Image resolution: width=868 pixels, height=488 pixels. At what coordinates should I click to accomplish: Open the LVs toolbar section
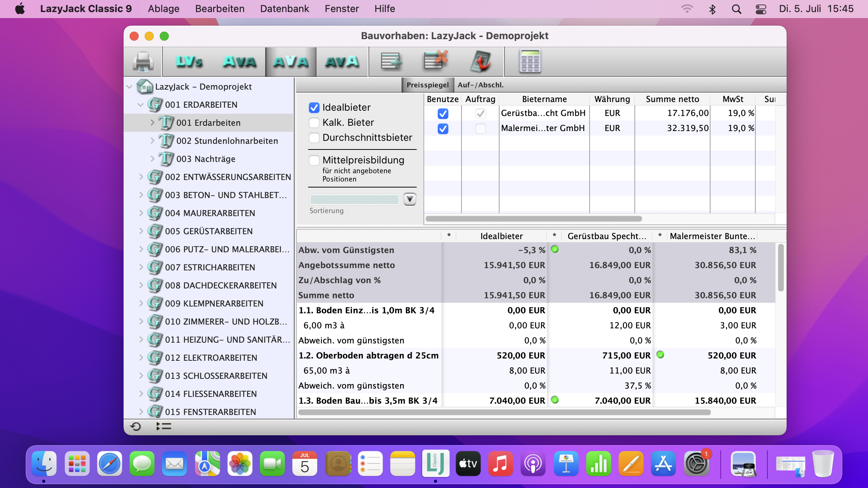tap(189, 61)
